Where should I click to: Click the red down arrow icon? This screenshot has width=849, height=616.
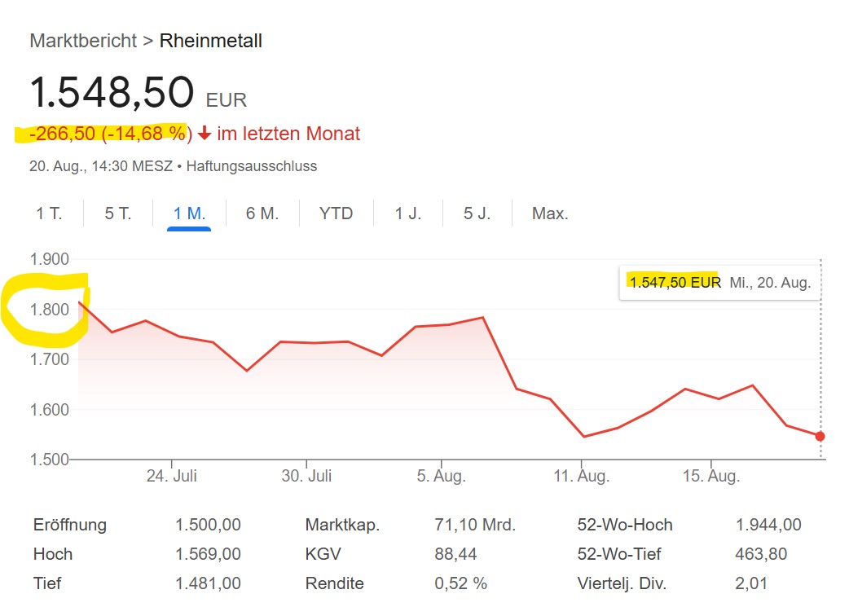point(205,133)
